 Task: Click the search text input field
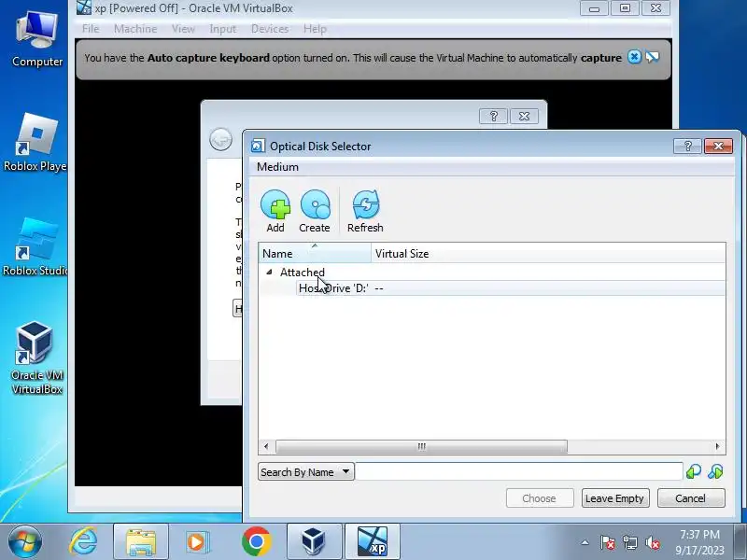[x=519, y=472]
